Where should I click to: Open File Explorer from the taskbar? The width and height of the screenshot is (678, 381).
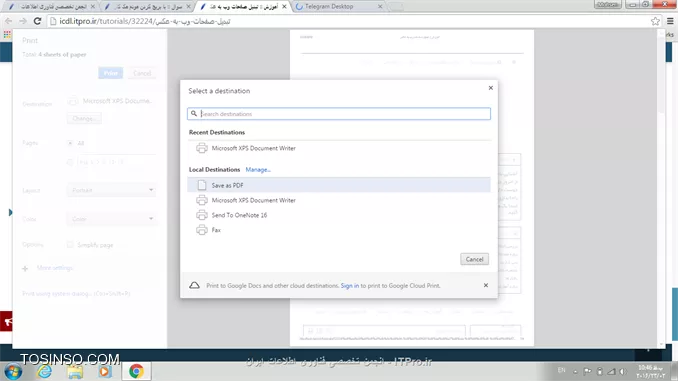(75, 371)
